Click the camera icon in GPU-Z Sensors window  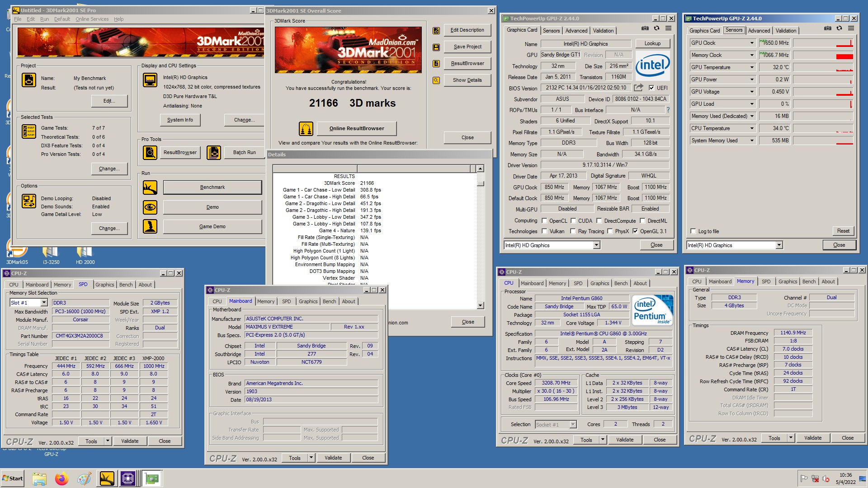tap(828, 28)
